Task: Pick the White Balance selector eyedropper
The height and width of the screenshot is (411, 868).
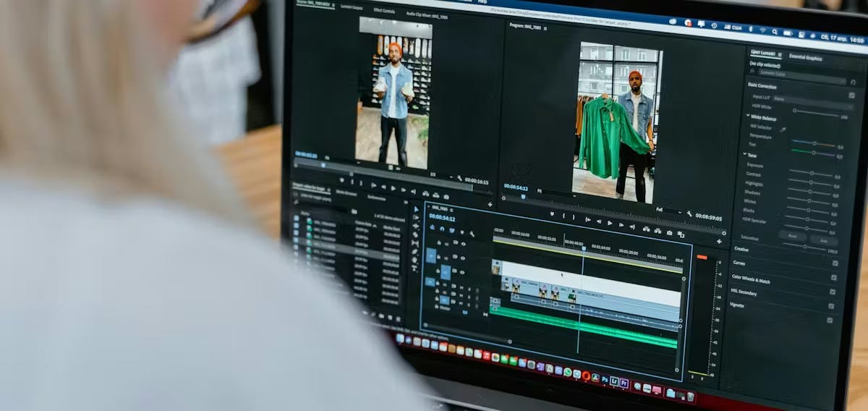Action: tap(783, 130)
